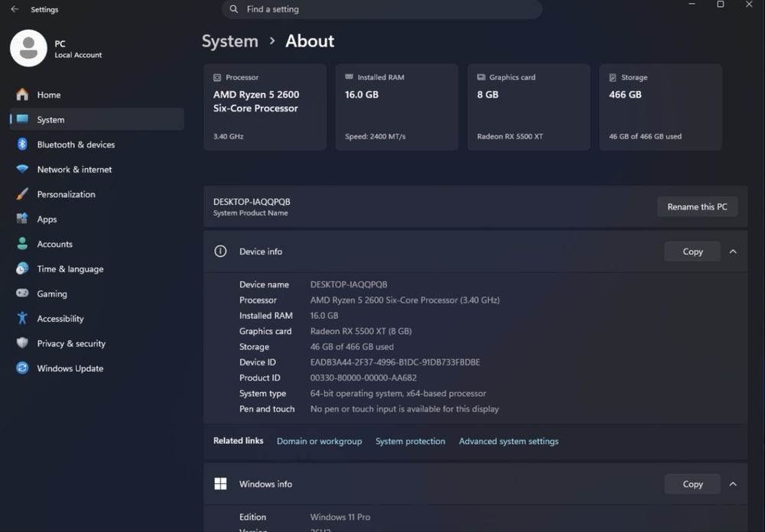The height and width of the screenshot is (532, 765).
Task: Click 'Speed: 2400 MT/s' on RAM card
Action: 375,137
